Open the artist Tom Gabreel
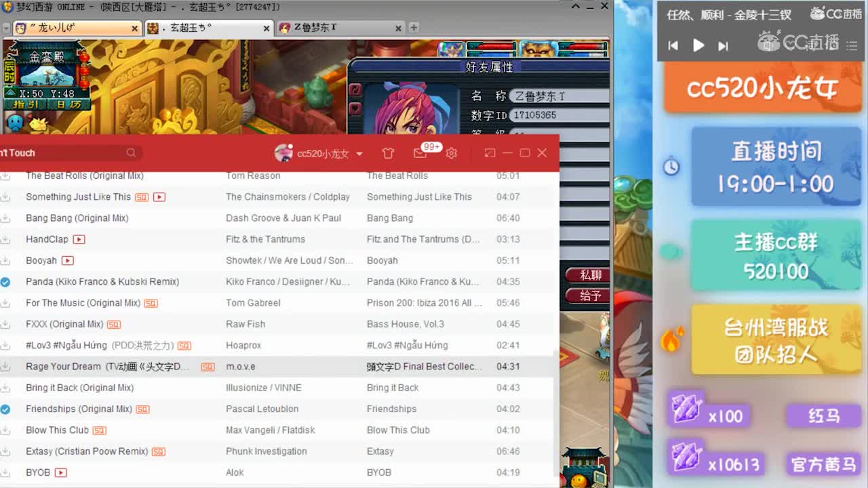Viewport: 868px width, 488px height. [253, 303]
